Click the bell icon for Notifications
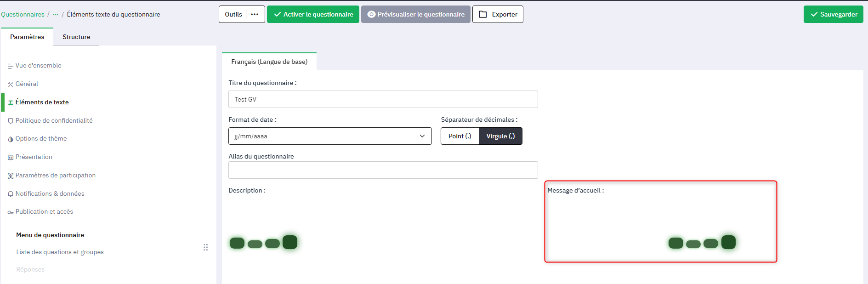868x284 pixels. click(10, 194)
